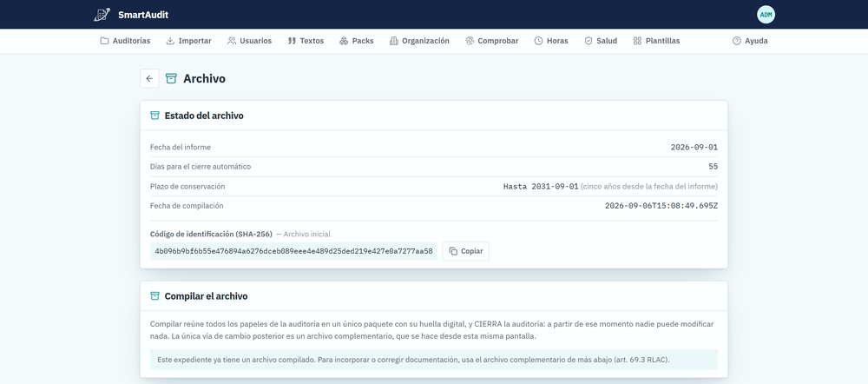Click the heading Estado del archivo
The width and height of the screenshot is (868, 384).
point(204,116)
